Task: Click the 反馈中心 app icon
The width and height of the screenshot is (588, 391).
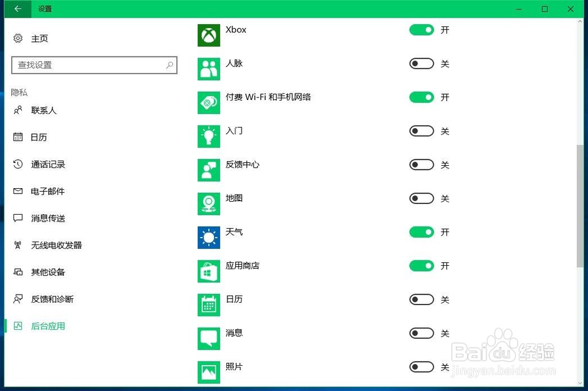Action: 209,169
